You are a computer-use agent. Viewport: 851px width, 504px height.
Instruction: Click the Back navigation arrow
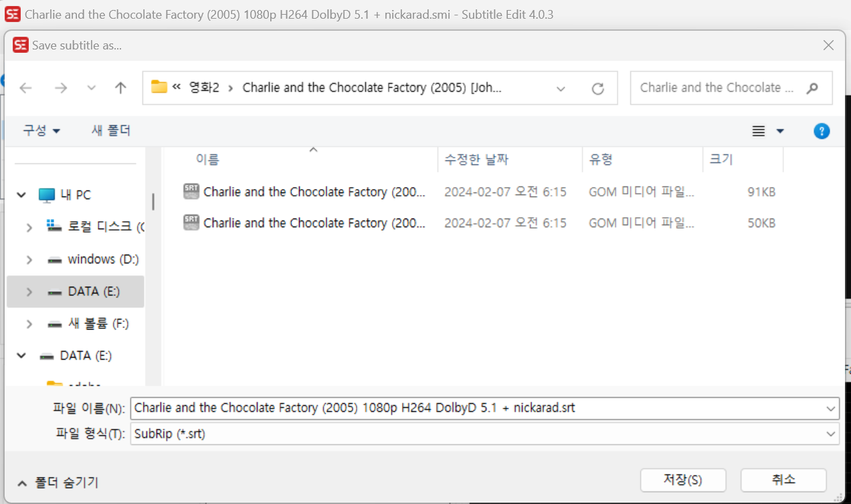tap(25, 88)
